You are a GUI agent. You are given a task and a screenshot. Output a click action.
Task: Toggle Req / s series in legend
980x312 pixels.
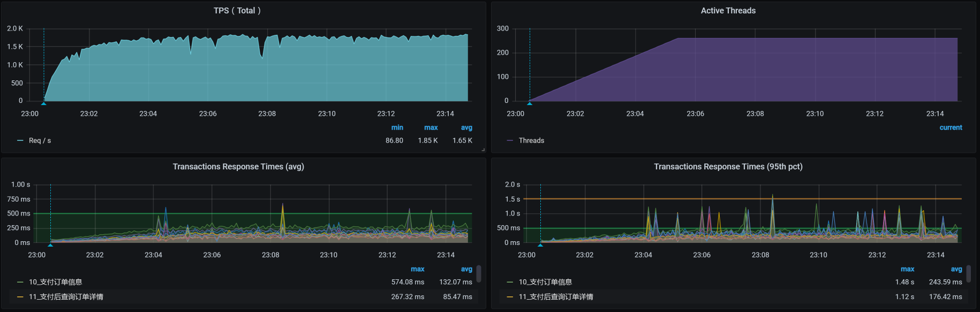point(40,140)
